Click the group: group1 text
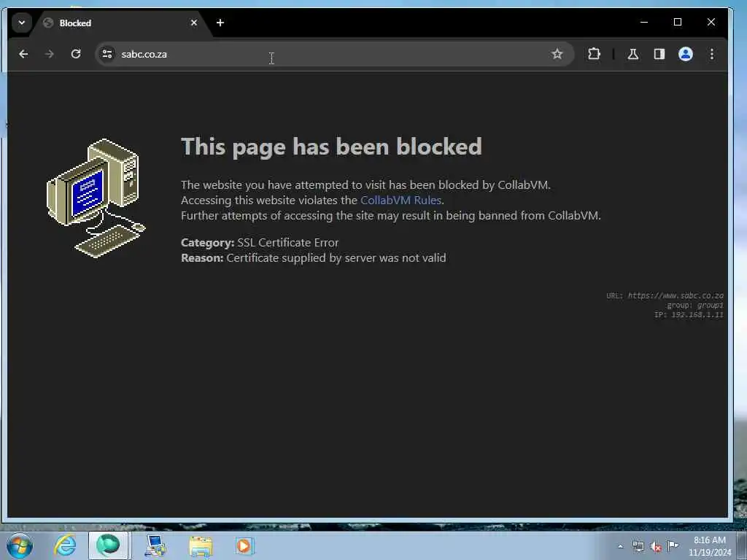 tap(695, 306)
